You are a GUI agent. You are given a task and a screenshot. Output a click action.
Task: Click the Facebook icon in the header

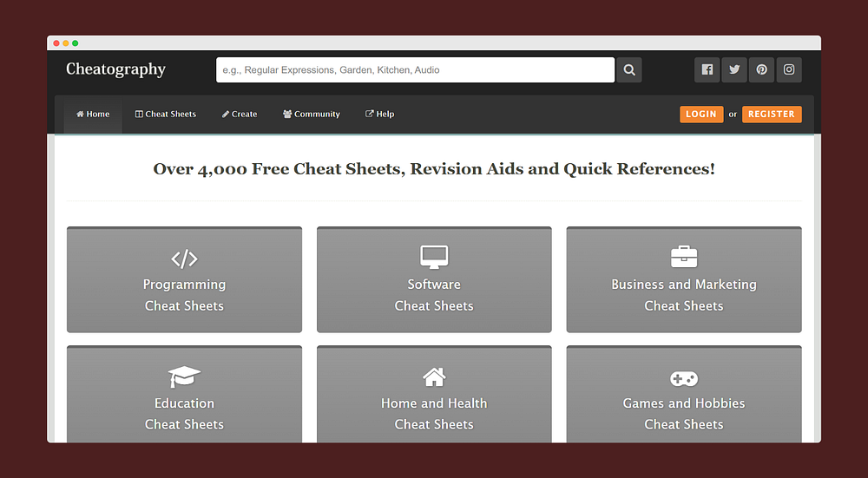(x=707, y=70)
